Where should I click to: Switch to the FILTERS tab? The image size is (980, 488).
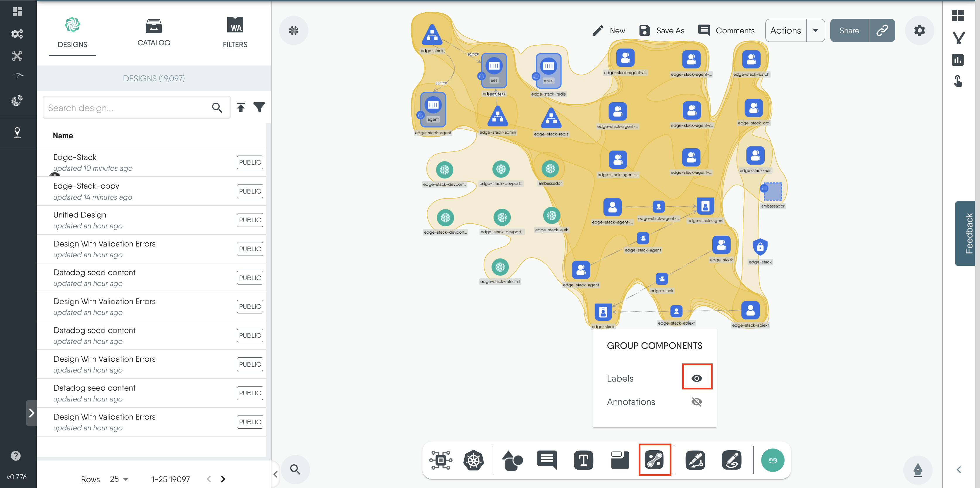coord(235,33)
